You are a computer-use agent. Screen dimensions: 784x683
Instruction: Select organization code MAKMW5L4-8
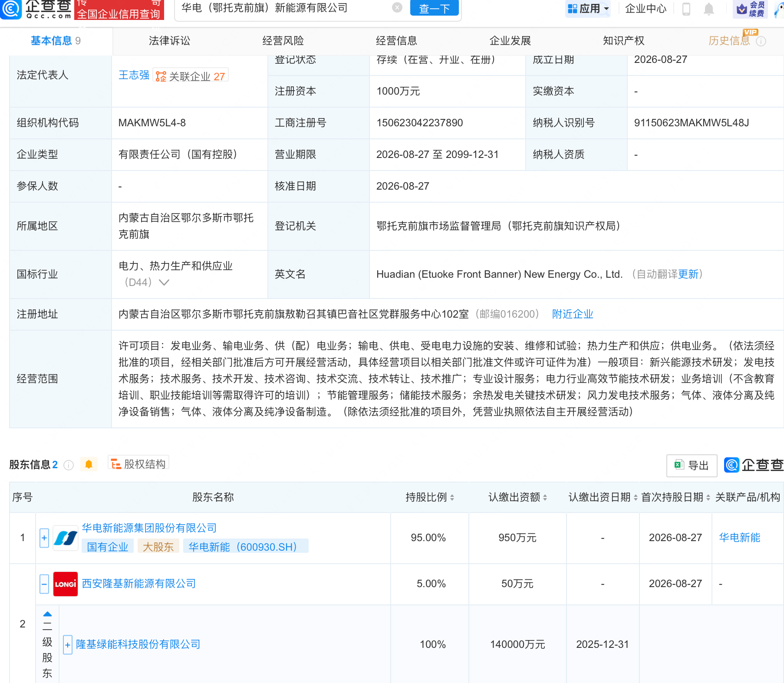pyautogui.click(x=152, y=123)
